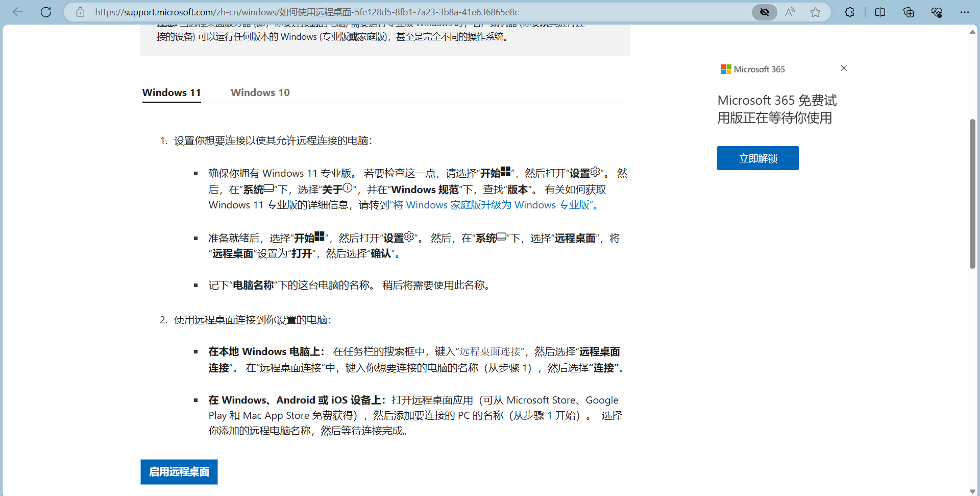The image size is (980, 496).
Task: Open the Windows 家庭版升级为专业版 link
Action: click(493, 205)
